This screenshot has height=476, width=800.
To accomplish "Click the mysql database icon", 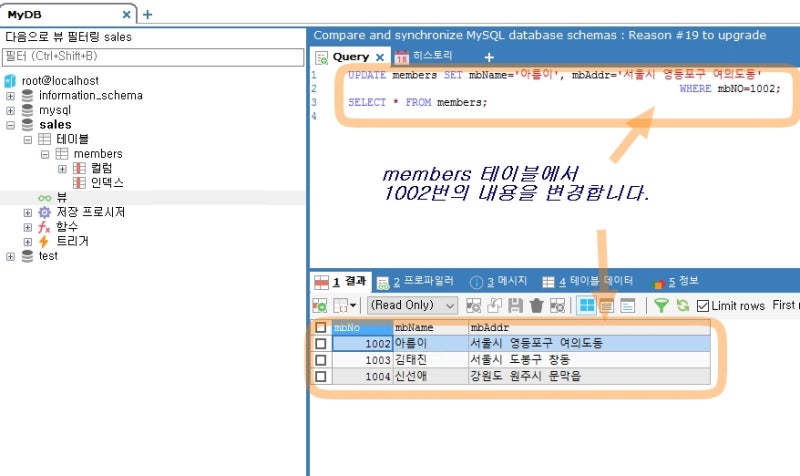I will (27, 110).
